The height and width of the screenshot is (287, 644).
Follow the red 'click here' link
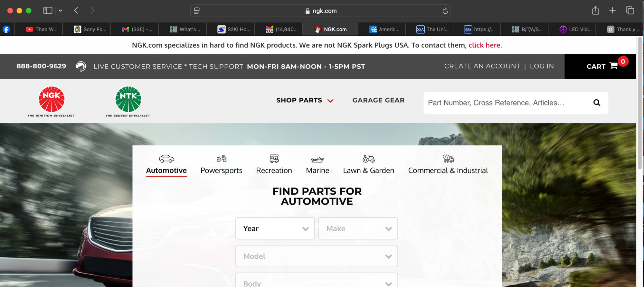tap(484, 45)
